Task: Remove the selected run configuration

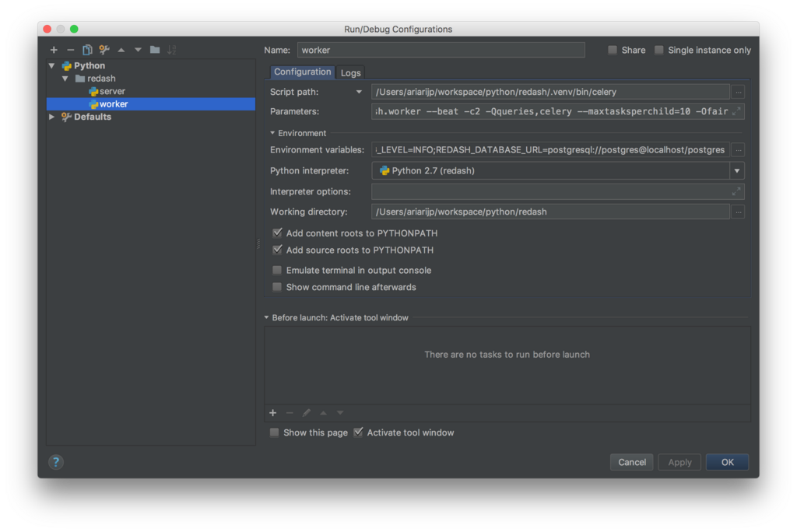Action: click(x=69, y=50)
